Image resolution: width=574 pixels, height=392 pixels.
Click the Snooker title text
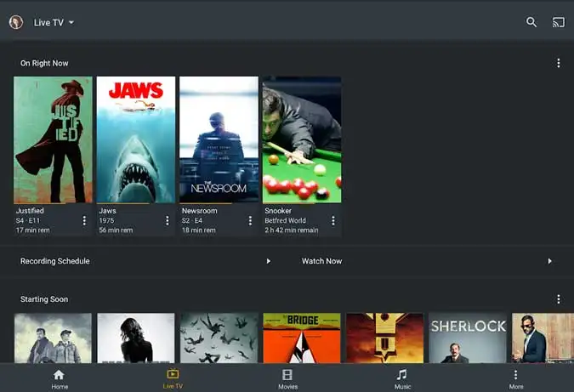pyautogui.click(x=278, y=211)
